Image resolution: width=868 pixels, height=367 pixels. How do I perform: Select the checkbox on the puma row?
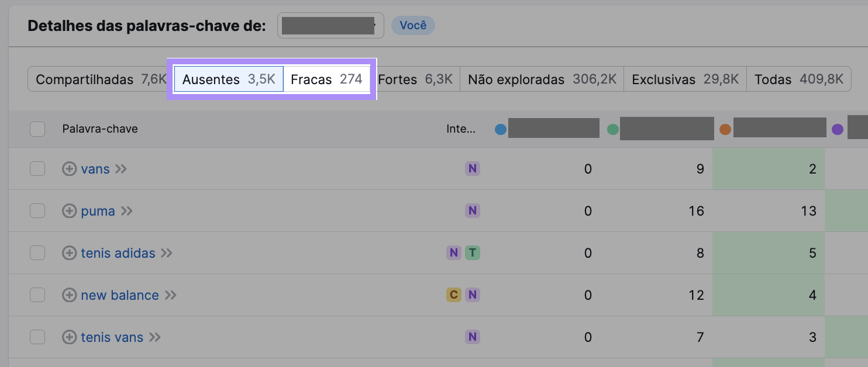(x=37, y=211)
